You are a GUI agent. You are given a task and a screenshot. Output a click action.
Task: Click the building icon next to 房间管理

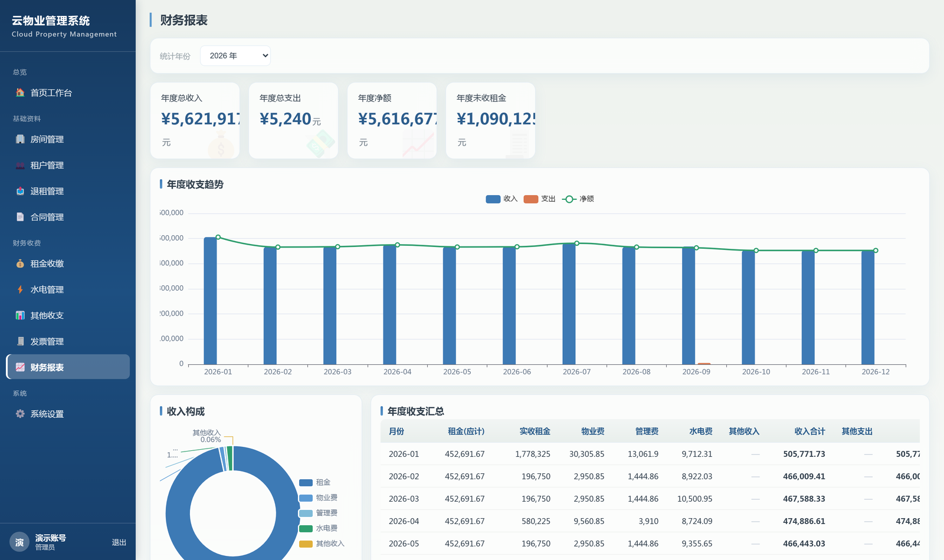click(x=20, y=139)
